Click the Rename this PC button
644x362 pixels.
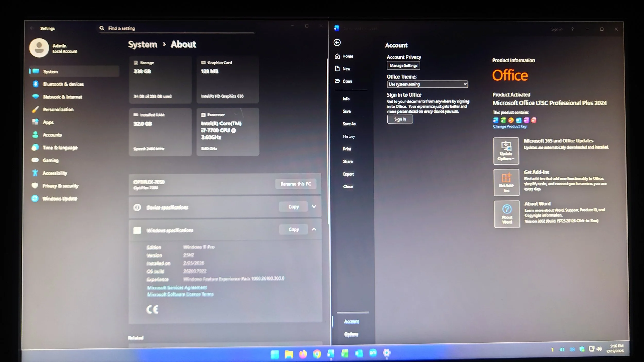[295, 184]
